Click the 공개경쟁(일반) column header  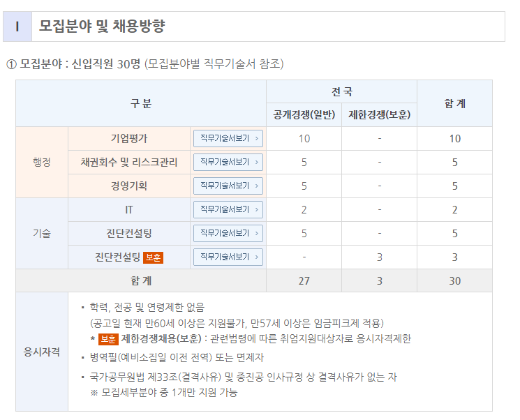(304, 115)
